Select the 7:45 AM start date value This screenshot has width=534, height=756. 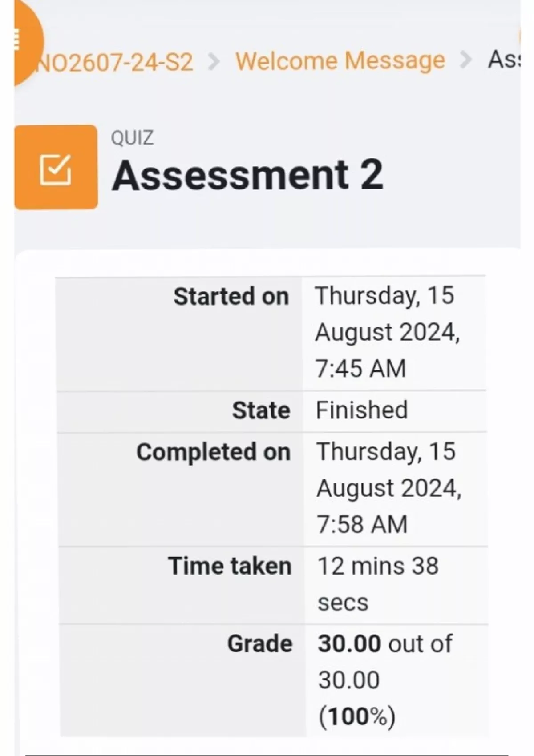(x=386, y=332)
